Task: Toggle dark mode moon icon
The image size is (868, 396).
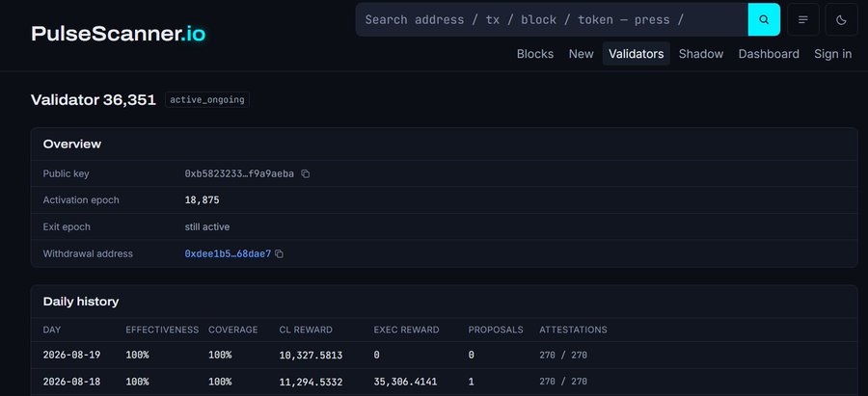Action: click(841, 19)
